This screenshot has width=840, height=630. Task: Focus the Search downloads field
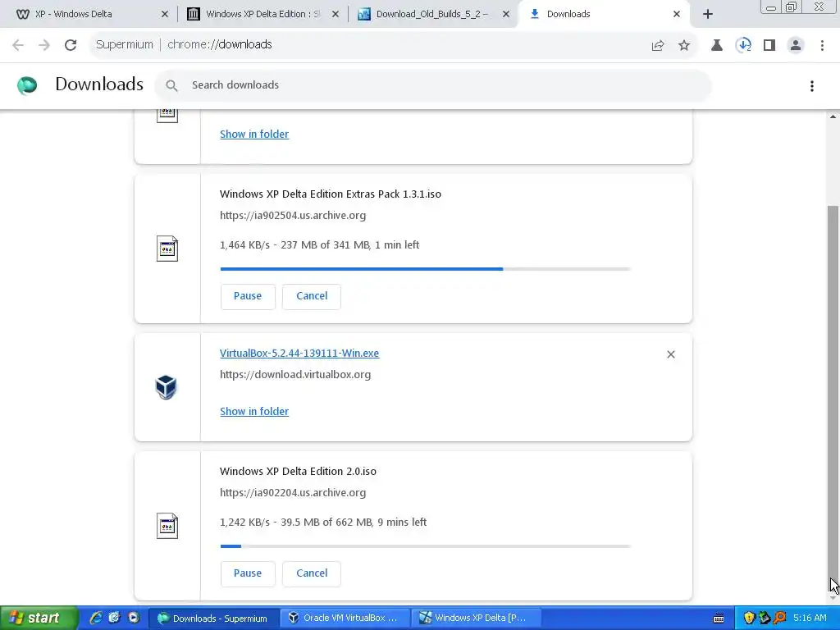tap(433, 85)
